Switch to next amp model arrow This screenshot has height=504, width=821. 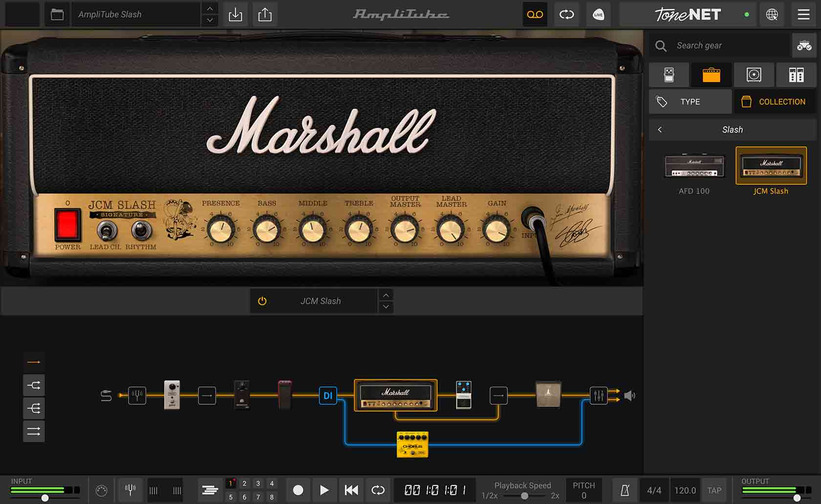tap(386, 307)
